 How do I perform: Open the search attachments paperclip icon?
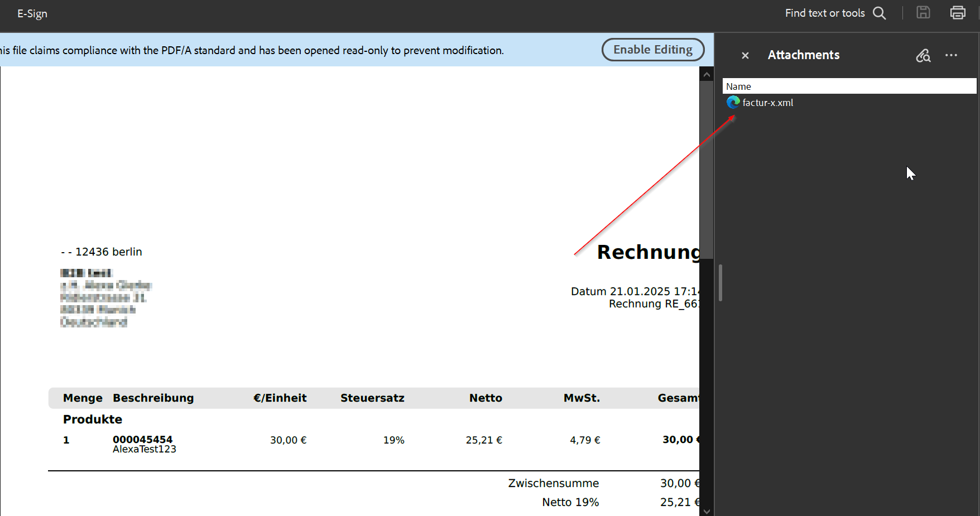[923, 55]
